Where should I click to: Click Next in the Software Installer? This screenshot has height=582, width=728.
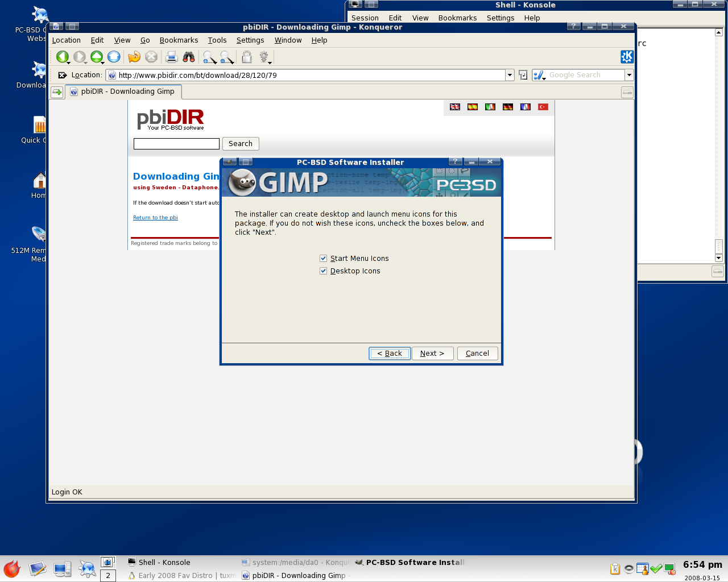click(x=432, y=354)
